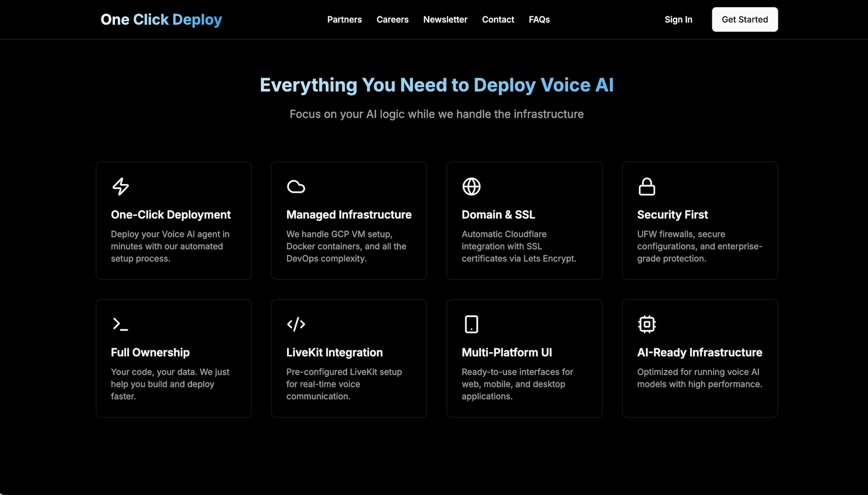Click the cloud icon for Managed Infrastructure

296,186
